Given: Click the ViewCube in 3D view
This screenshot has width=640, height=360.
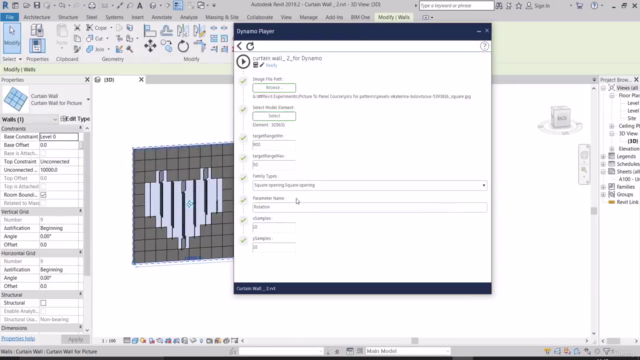Looking at the screenshot, I should [560, 118].
